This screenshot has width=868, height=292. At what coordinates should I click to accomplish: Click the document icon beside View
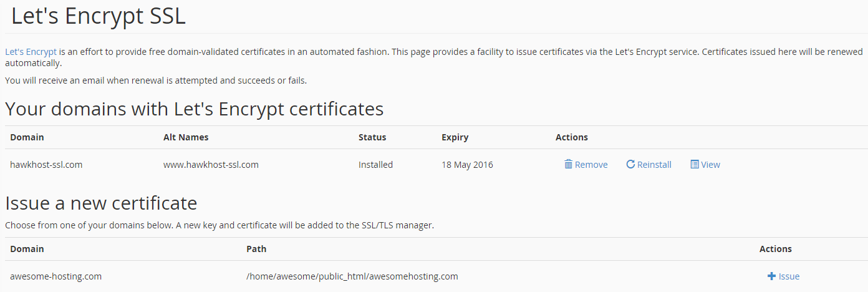[695, 165]
